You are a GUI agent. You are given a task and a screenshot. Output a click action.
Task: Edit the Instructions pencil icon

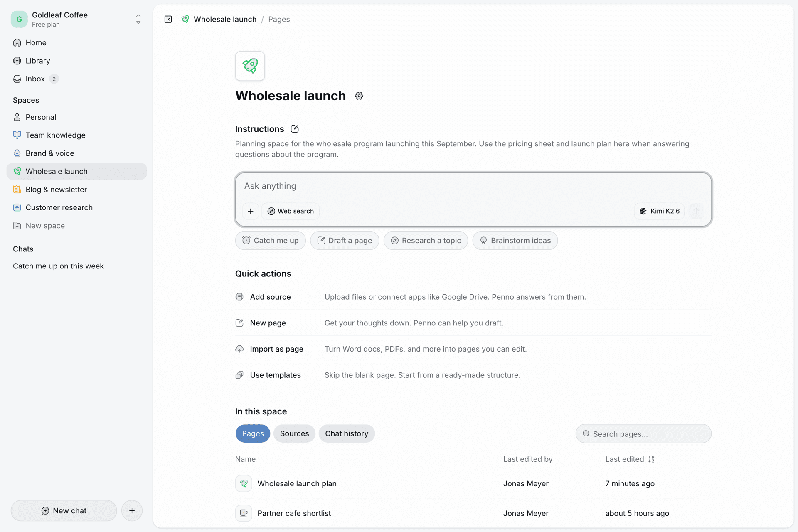point(295,129)
